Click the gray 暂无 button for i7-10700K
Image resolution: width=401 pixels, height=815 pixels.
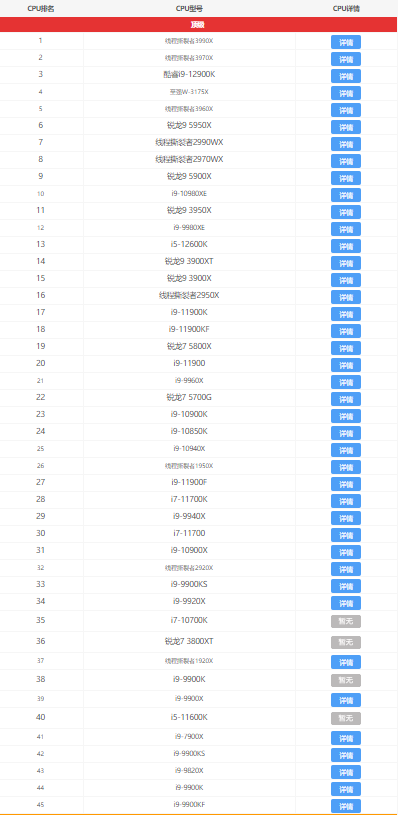(345, 621)
